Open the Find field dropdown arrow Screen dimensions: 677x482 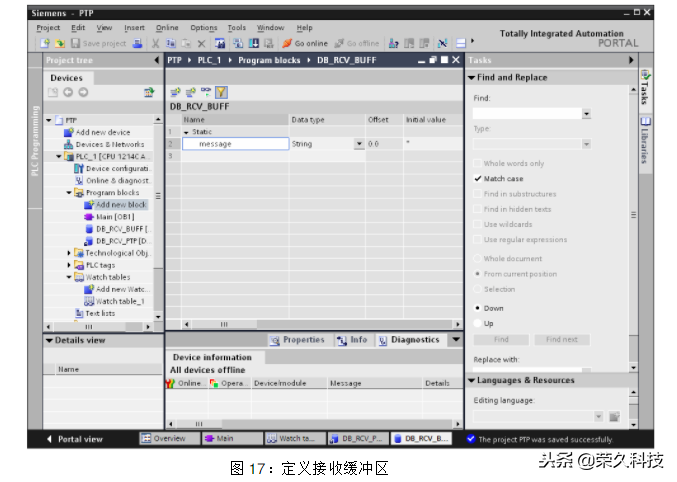pyautogui.click(x=586, y=114)
